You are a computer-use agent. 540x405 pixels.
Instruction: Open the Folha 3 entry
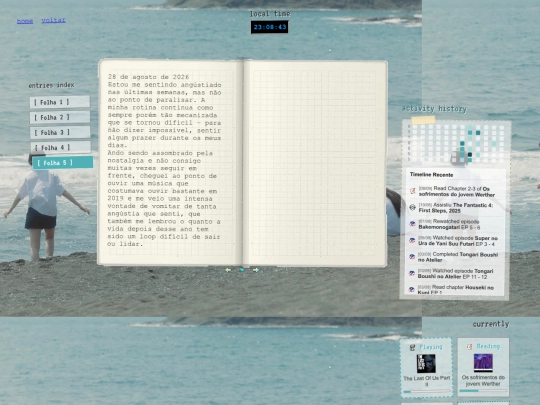click(x=60, y=133)
